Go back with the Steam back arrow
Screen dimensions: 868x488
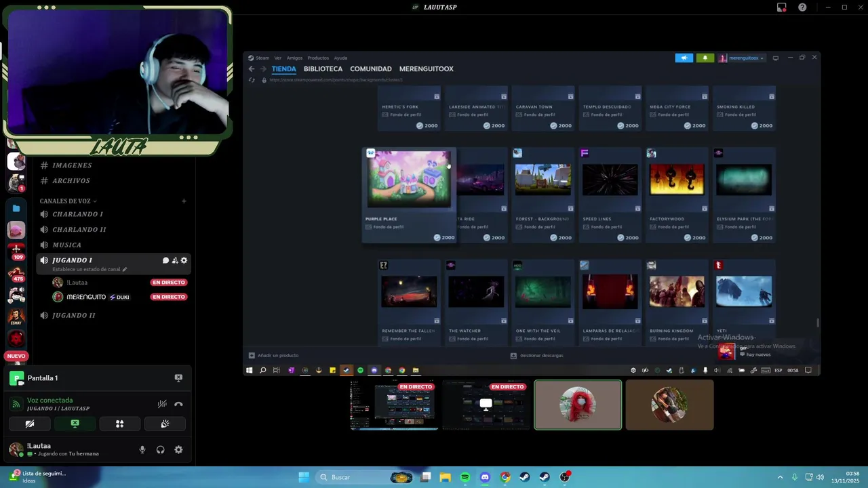252,69
